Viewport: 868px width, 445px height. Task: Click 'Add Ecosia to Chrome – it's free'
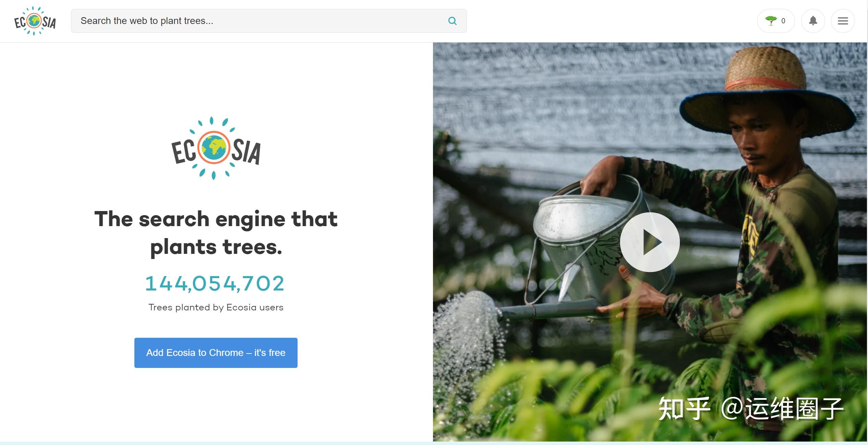click(x=216, y=353)
